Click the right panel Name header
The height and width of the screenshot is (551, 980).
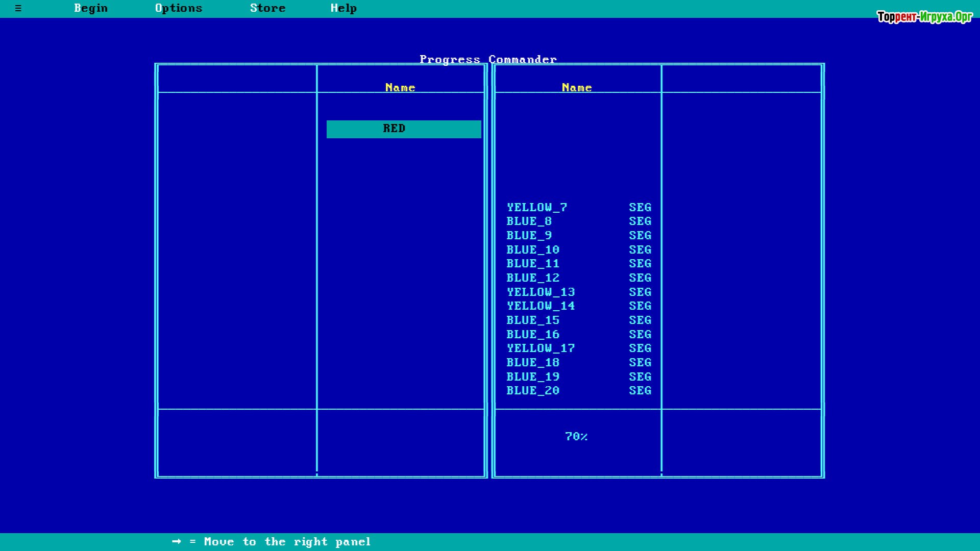coord(576,88)
